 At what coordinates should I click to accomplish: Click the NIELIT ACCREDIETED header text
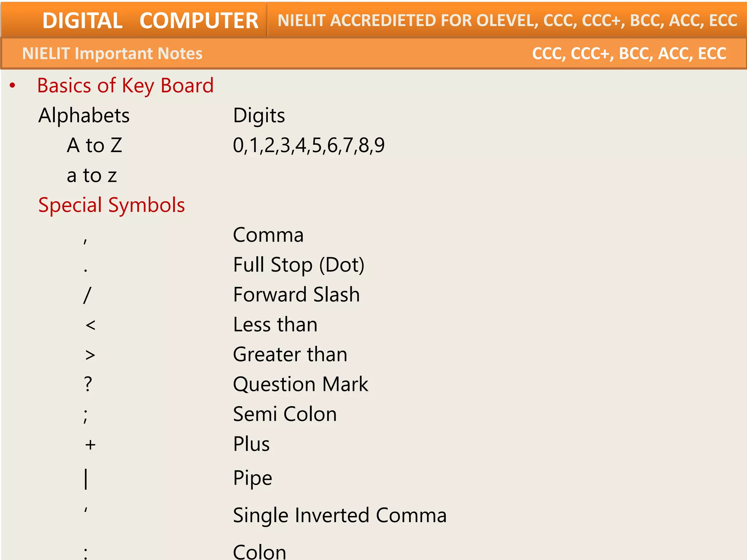pos(507,21)
